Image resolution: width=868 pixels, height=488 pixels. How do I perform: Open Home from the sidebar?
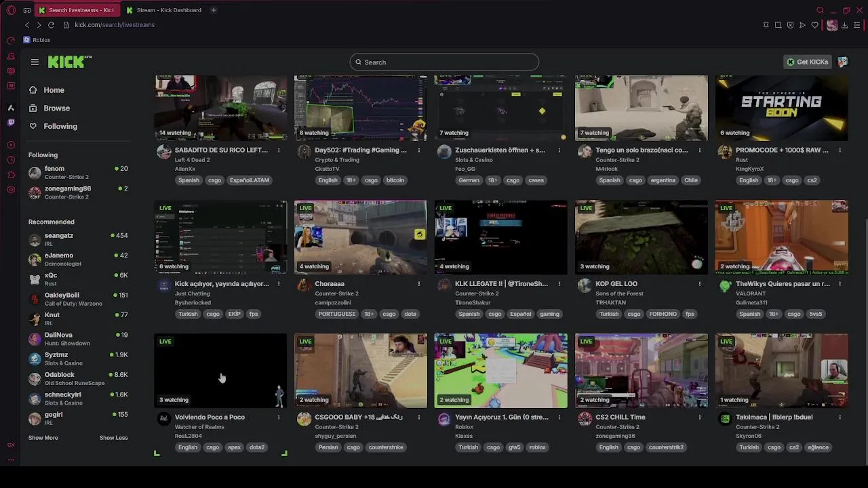coord(54,90)
